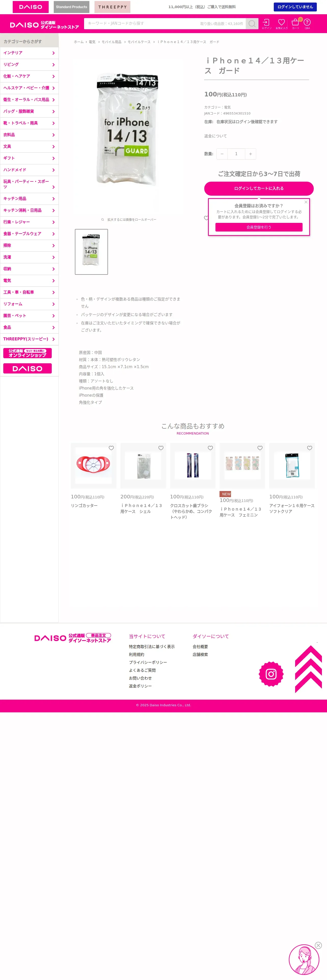Click the scroll-to-top arrow icon

[308, 669]
